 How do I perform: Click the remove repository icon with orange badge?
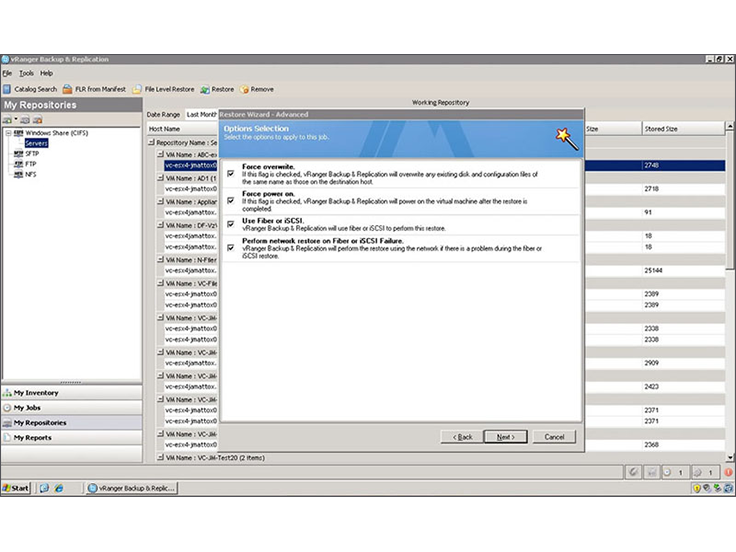coord(38,120)
